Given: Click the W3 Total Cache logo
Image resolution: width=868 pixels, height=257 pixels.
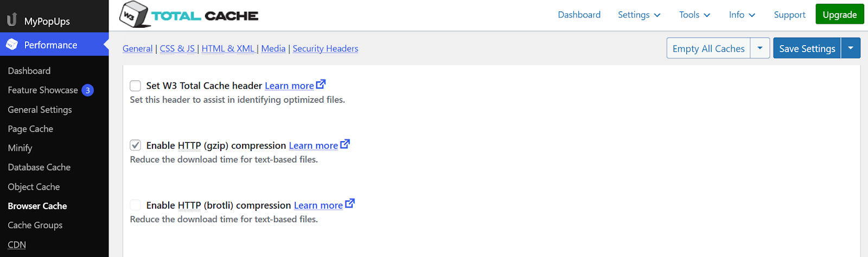Looking at the screenshot, I should click(x=189, y=15).
